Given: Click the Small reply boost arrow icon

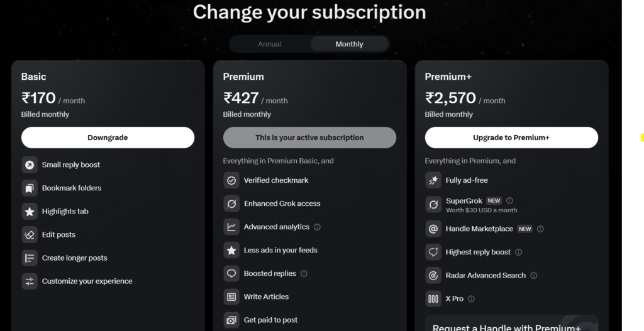Looking at the screenshot, I should [x=29, y=165].
